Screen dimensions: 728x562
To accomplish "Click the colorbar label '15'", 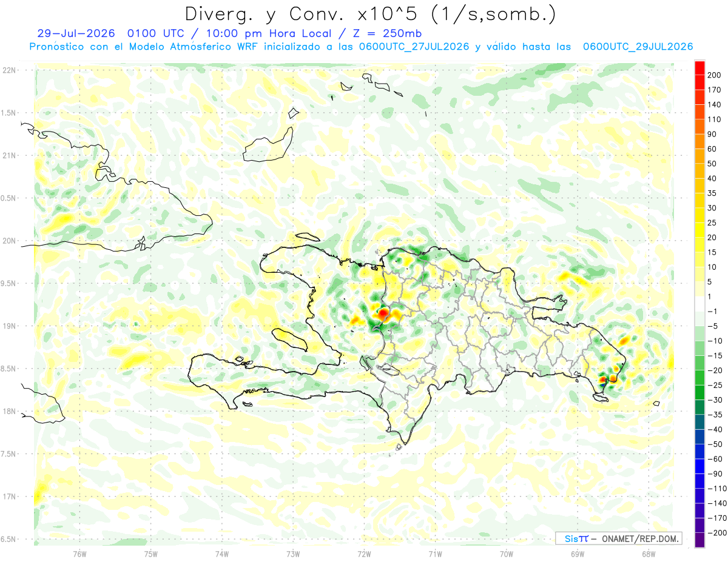I will [x=712, y=252].
